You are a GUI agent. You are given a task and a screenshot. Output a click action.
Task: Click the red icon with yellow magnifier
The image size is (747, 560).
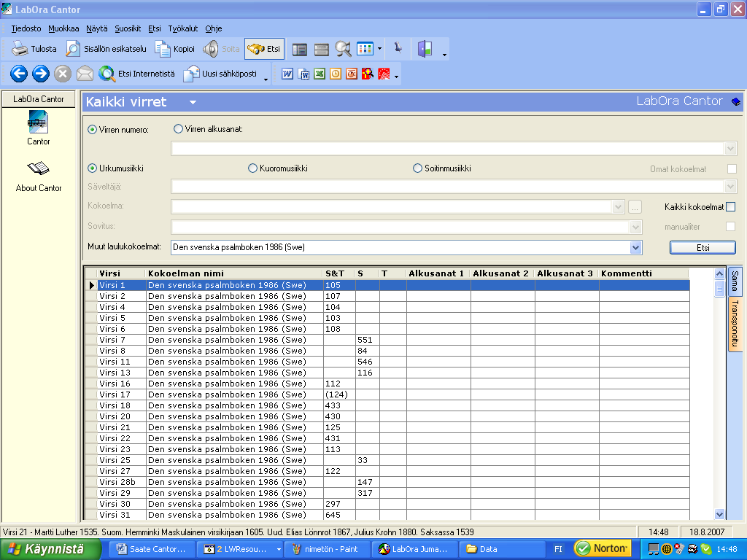368,74
